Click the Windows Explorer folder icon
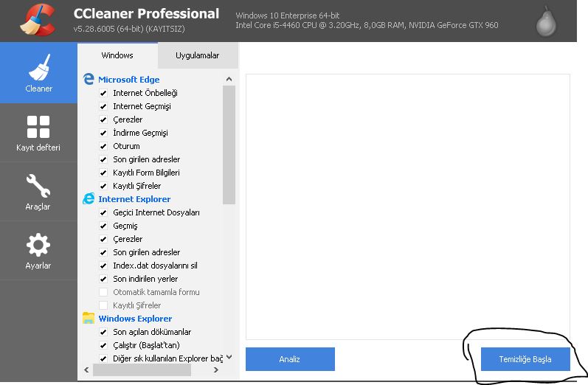588x385 pixels. (89, 318)
